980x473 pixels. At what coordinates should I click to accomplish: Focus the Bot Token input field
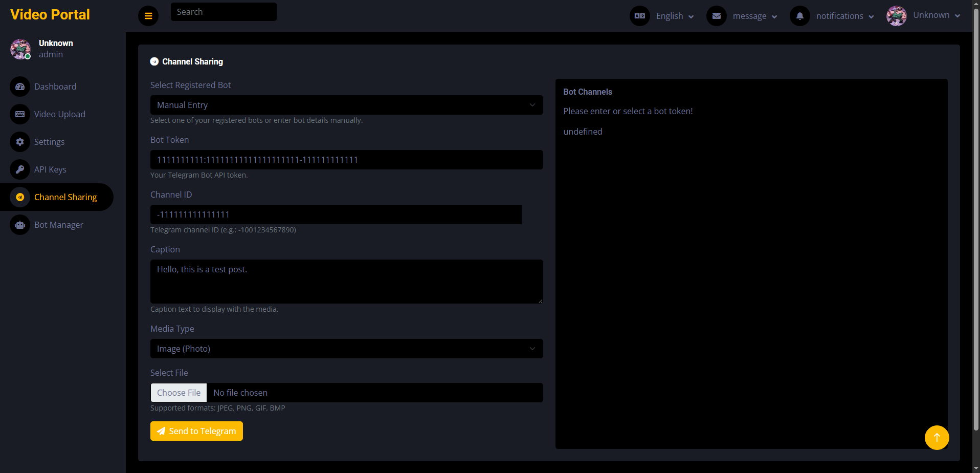347,160
